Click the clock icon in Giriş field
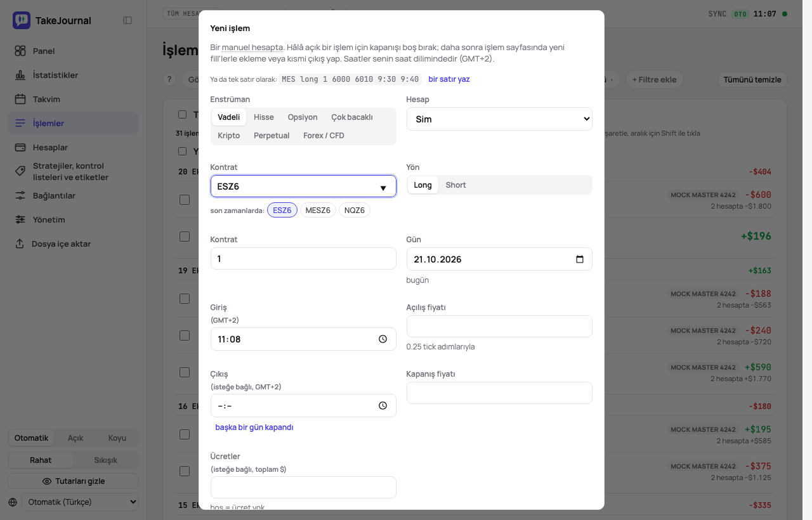Screen dimensions: 812x520 pos(383,339)
